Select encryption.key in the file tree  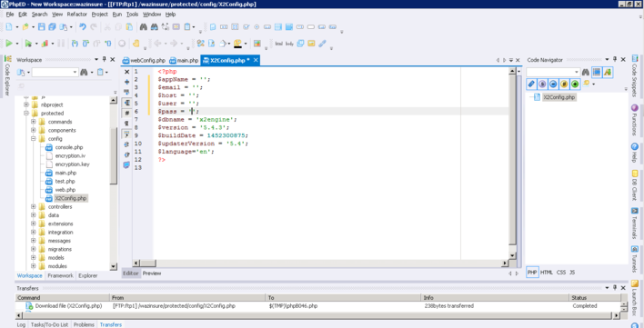tap(72, 164)
